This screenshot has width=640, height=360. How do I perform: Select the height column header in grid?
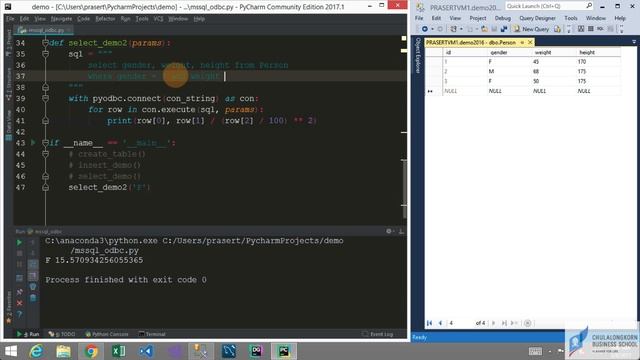pos(598,52)
